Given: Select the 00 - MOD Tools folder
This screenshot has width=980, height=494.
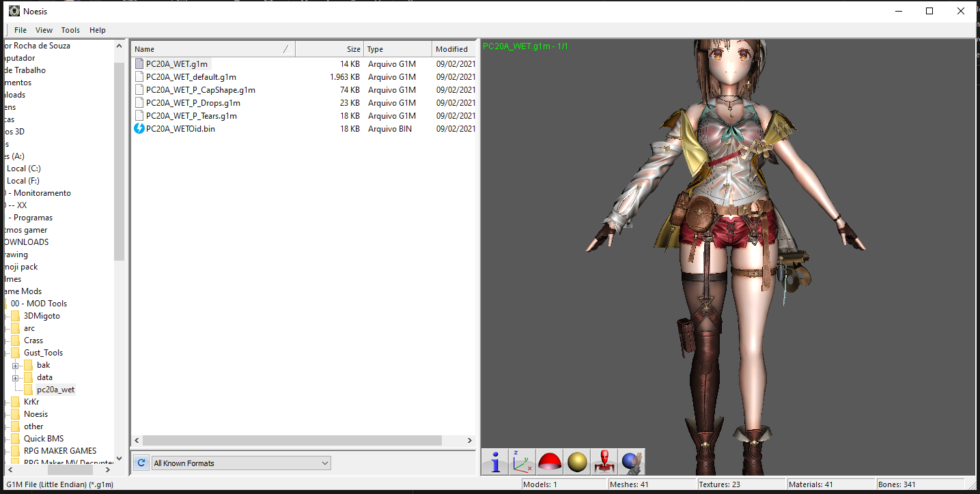Looking at the screenshot, I should point(38,304).
